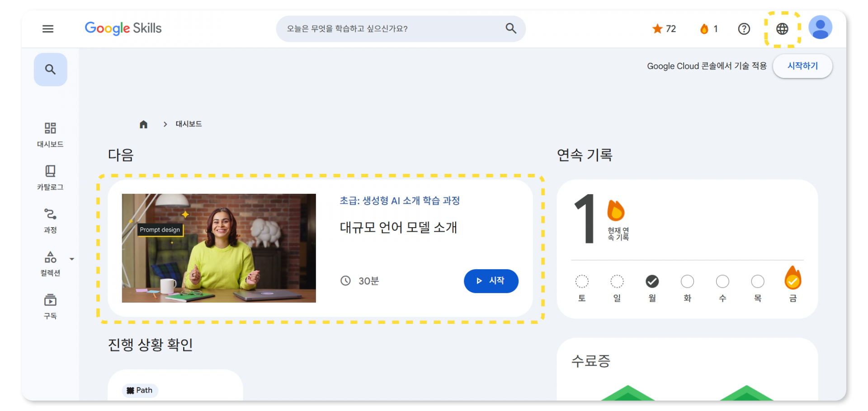Image resolution: width=868 pixels, height=411 pixels.
Task: Click the 시작하기 button
Action: (802, 66)
